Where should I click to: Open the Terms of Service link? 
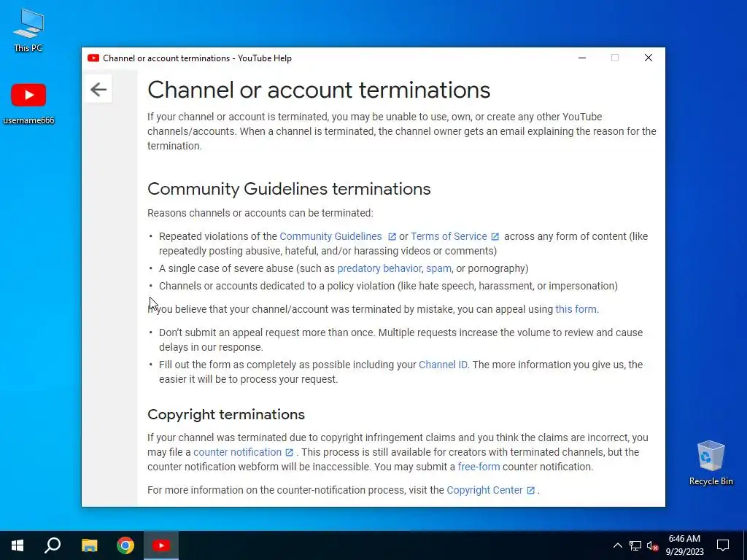pyautogui.click(x=449, y=236)
